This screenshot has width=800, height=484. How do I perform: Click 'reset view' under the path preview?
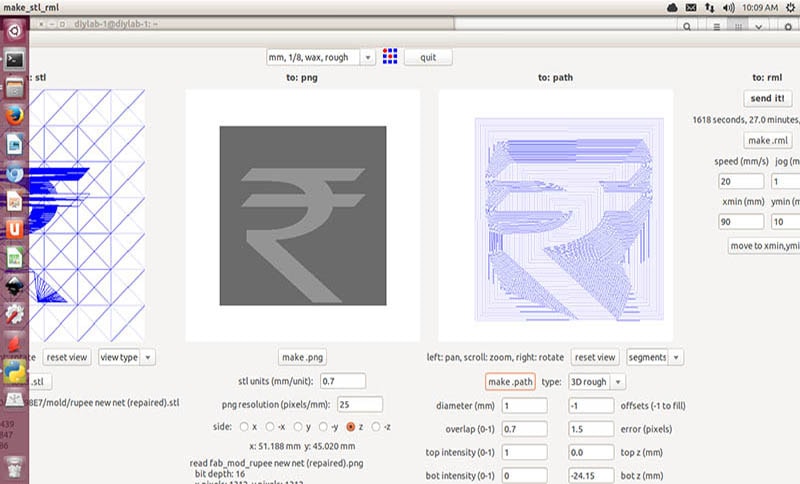(595, 358)
